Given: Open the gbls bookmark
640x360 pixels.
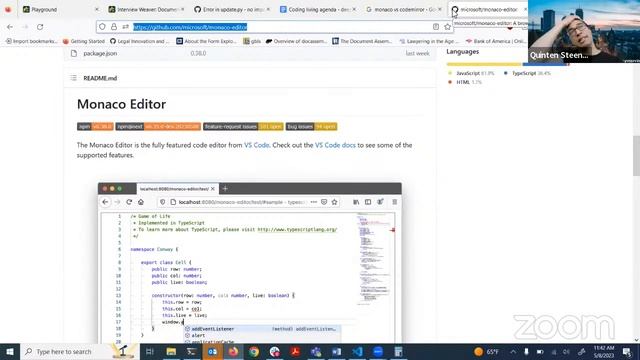Looking at the screenshot, I should pyautogui.click(x=252, y=41).
